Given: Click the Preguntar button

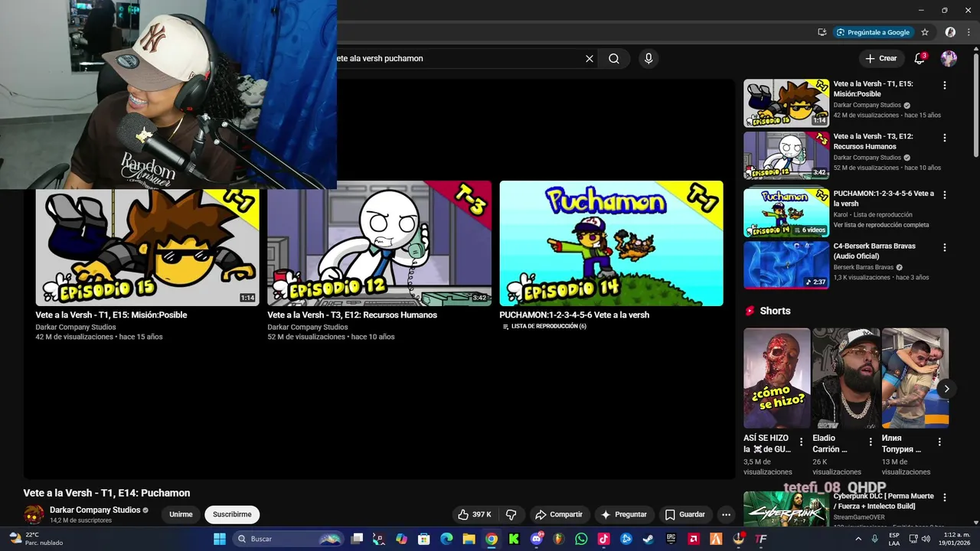Looking at the screenshot, I should coord(624,514).
